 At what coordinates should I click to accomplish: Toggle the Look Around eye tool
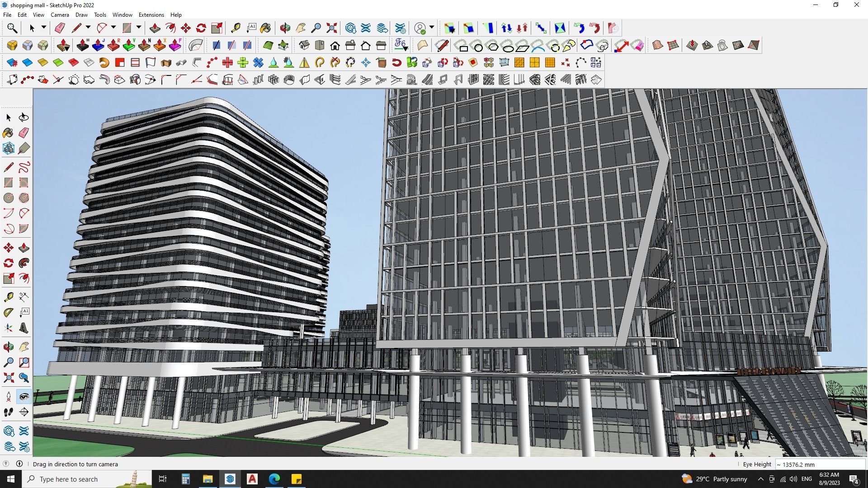[24, 397]
